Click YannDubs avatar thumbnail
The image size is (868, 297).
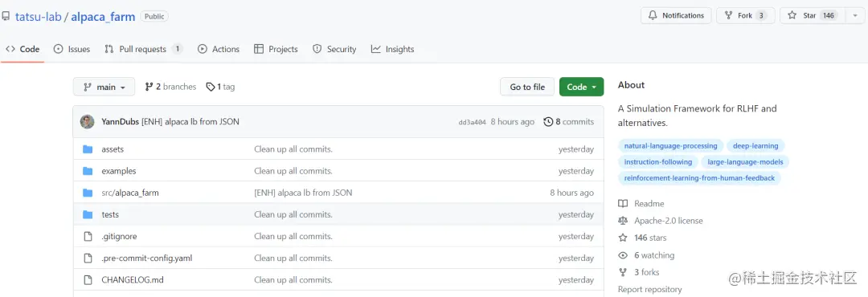87,122
